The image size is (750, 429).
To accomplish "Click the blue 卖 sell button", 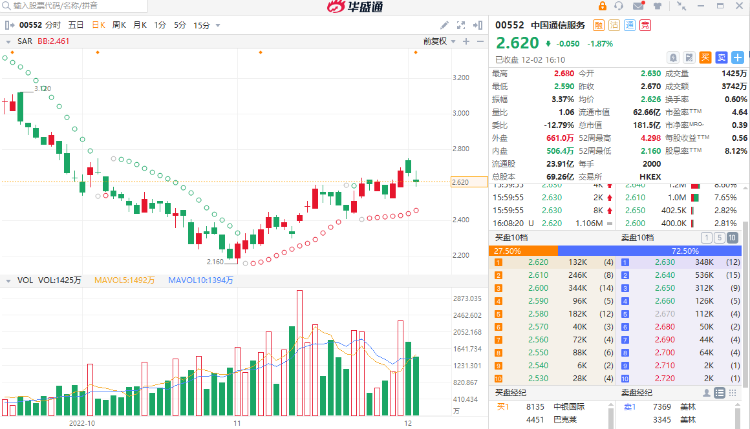I will tap(721, 58).
